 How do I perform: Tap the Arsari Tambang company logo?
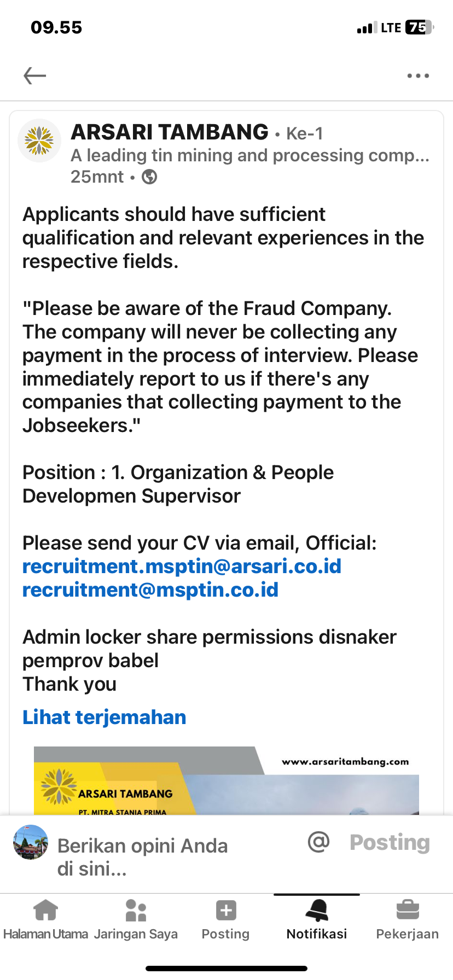click(39, 141)
